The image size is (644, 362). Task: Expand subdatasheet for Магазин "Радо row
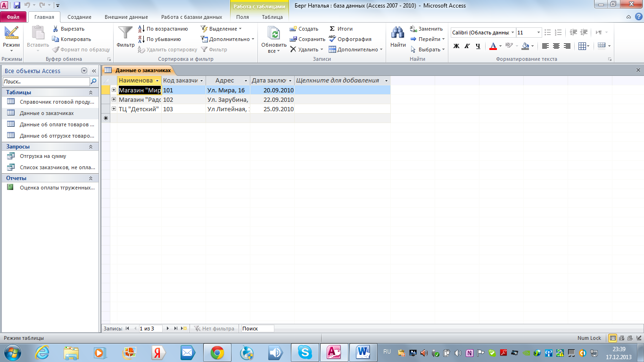114,99
